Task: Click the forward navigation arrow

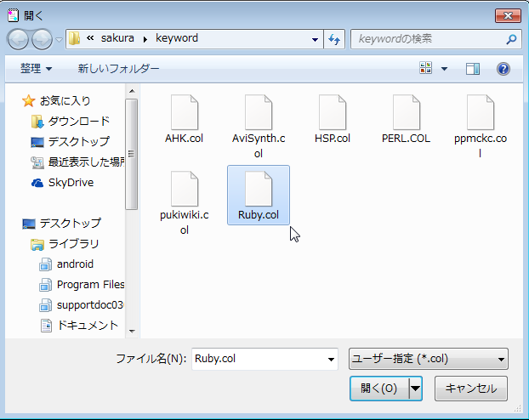Action: tap(43, 39)
